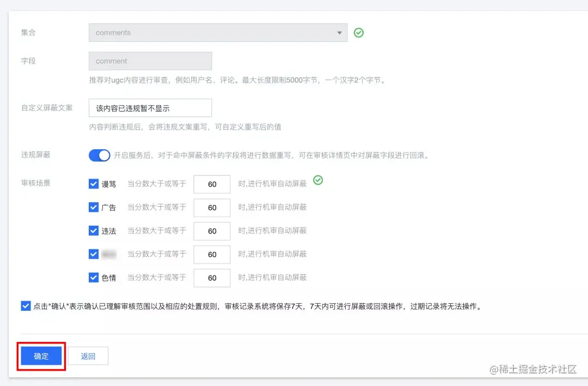Image resolution: width=588 pixels, height=386 pixels.
Task: Uncheck the 漫骂 audit scenario
Action: coord(93,183)
